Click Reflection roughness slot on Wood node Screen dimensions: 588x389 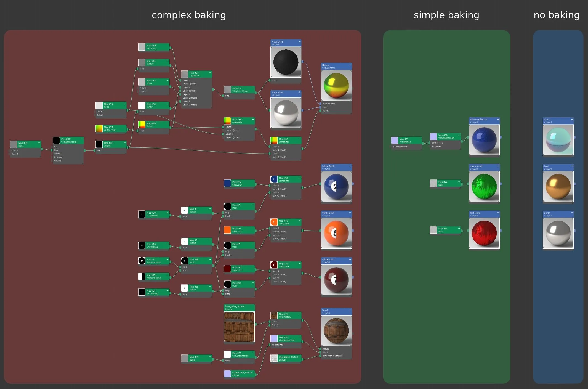tap(332, 356)
